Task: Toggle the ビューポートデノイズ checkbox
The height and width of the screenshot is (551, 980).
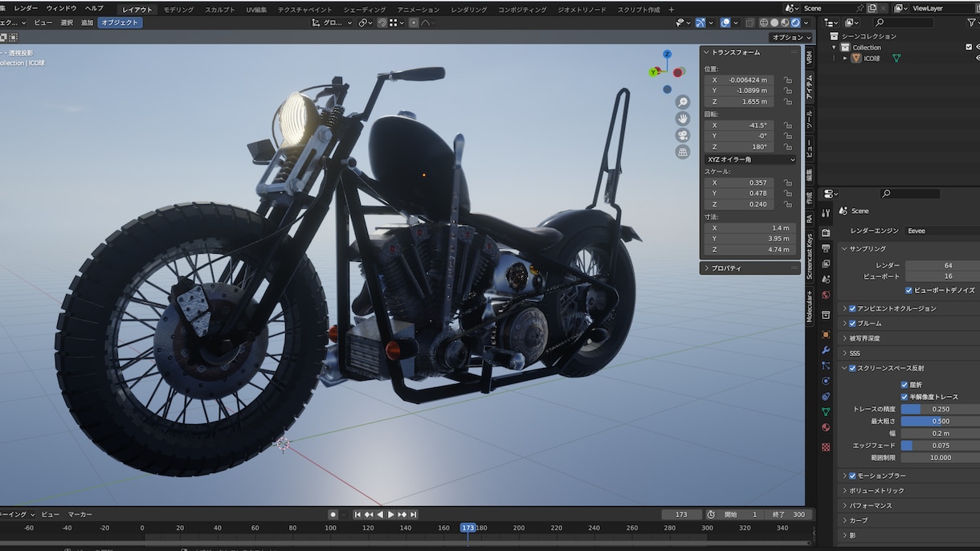Action: [909, 290]
